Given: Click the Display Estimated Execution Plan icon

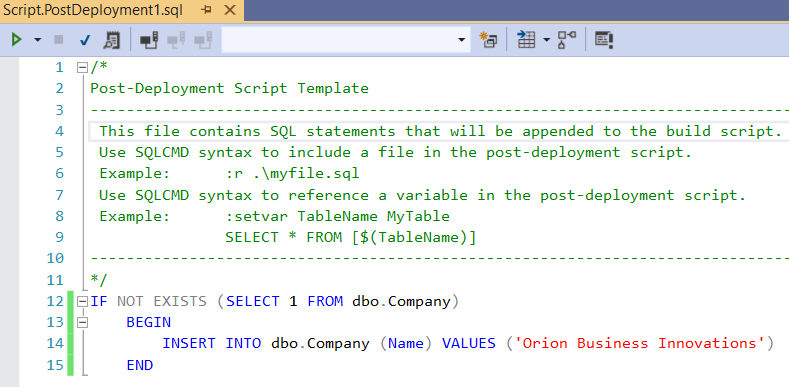Looking at the screenshot, I should [x=112, y=40].
